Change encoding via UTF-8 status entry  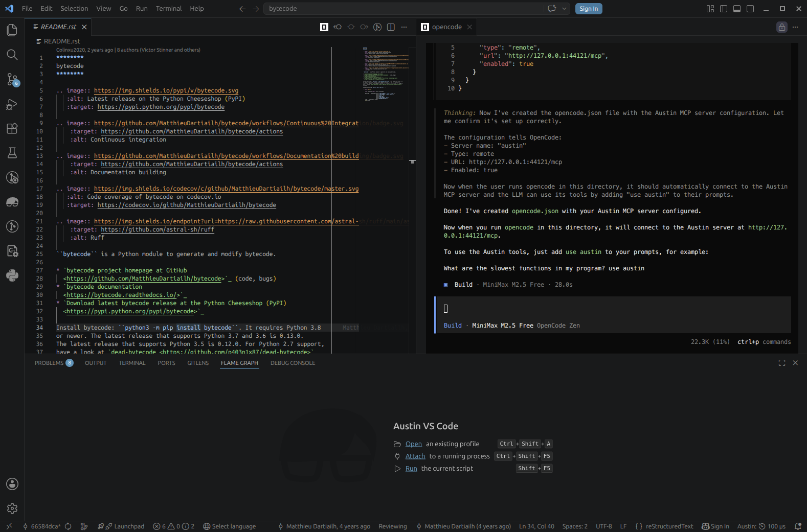[x=603, y=526]
